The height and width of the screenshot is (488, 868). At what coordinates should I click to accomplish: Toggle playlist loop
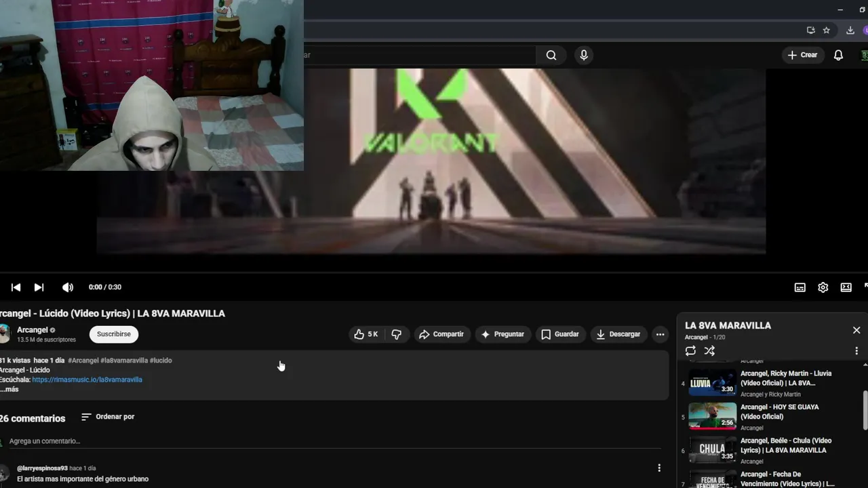click(690, 351)
